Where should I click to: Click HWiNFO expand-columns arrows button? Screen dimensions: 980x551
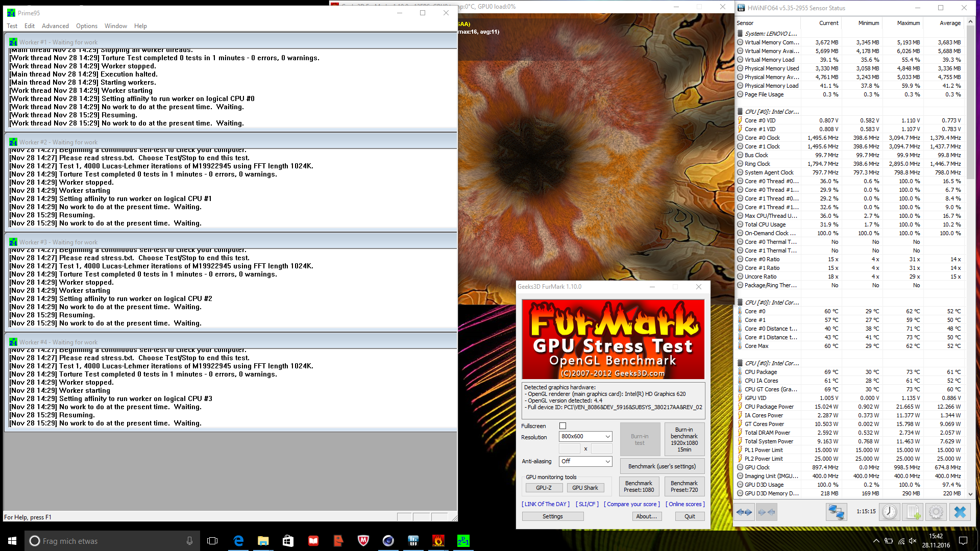(x=745, y=512)
